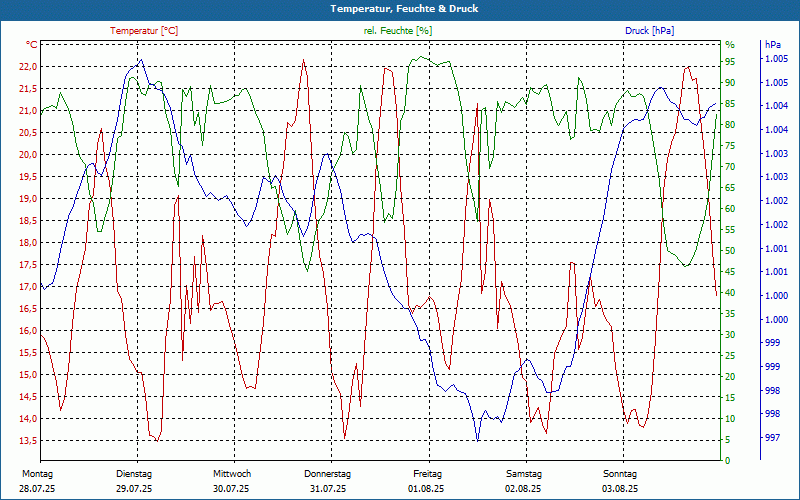Click the green 55 humidity axis value
This screenshot has width=800, height=500.
(x=730, y=230)
